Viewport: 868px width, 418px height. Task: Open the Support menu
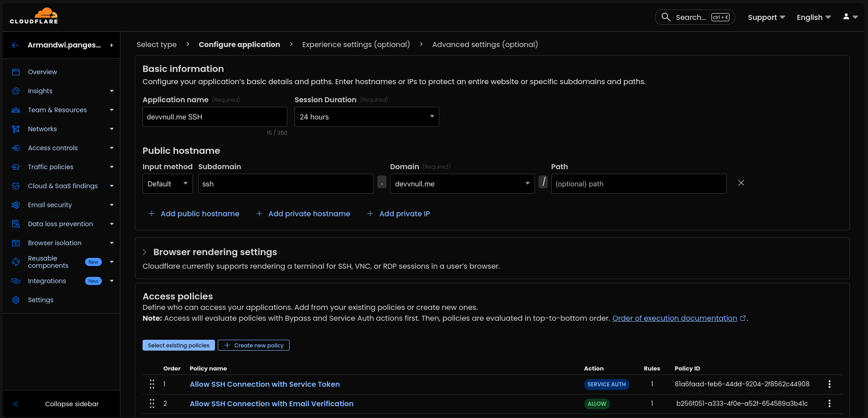coord(766,17)
